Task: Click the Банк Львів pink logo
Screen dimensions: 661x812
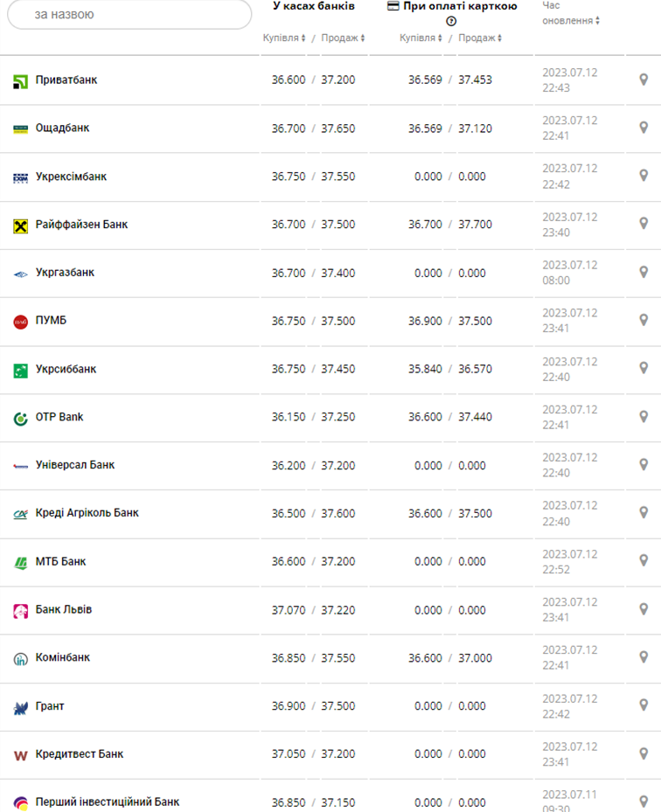Action: tap(21, 610)
